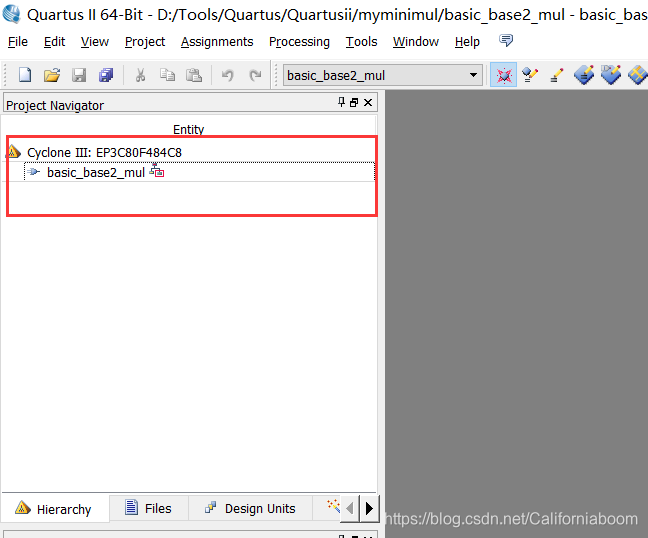
Task: Open the Tools menu
Action: coord(362,42)
